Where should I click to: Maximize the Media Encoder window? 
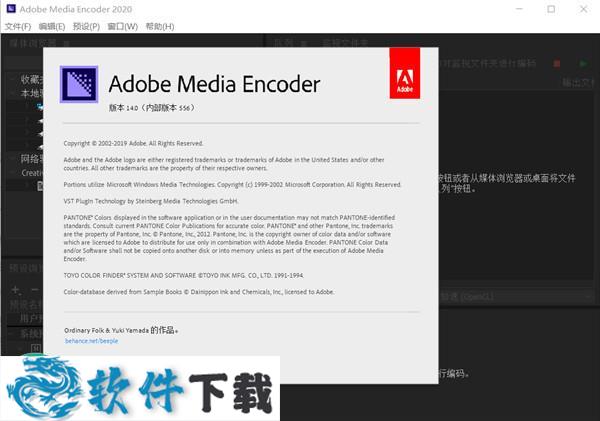point(551,9)
